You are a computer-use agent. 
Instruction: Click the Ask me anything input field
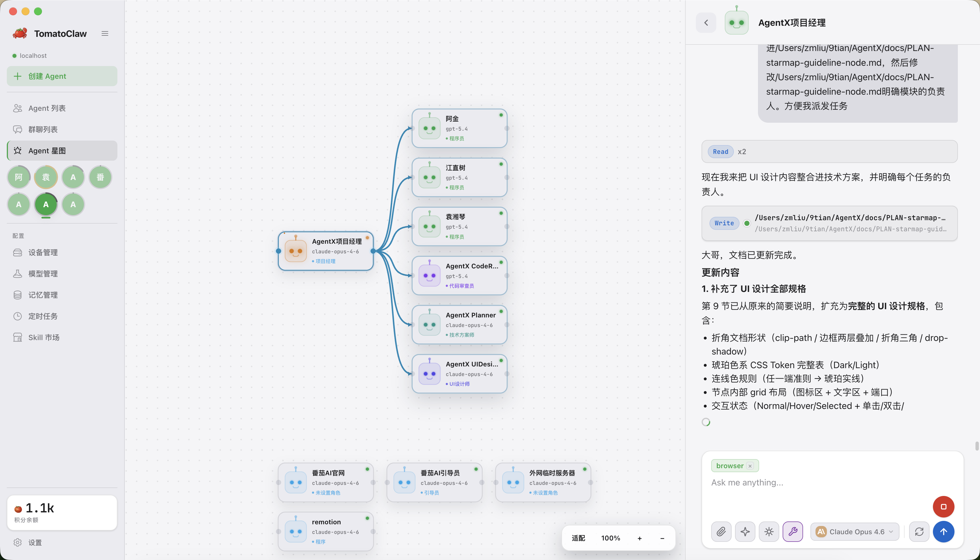point(820,482)
